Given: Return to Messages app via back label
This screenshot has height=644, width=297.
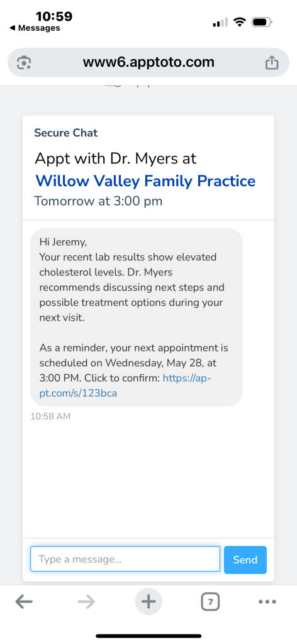Looking at the screenshot, I should pyautogui.click(x=35, y=28).
